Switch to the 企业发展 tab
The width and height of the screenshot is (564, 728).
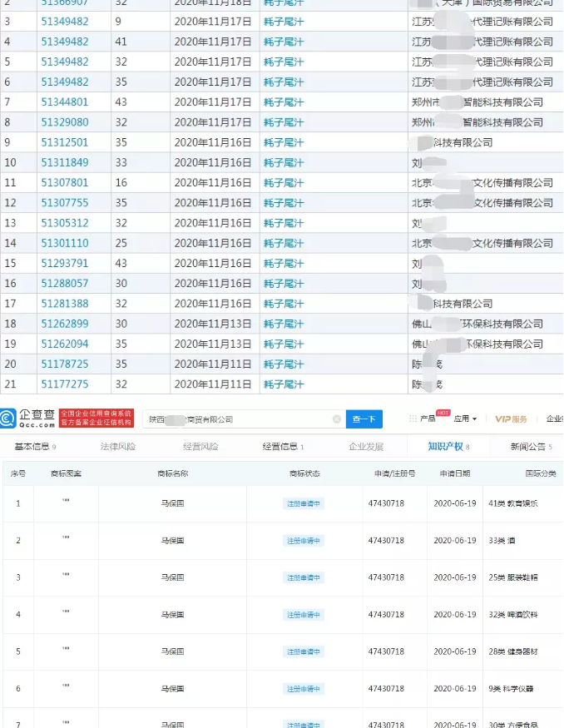pyautogui.click(x=366, y=447)
